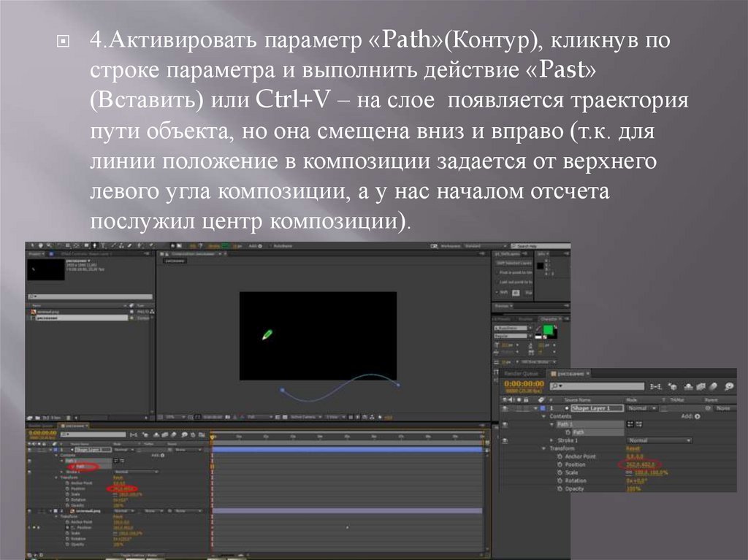
Task: Collapse Shape Layer 1 triangle in enlarged timeline
Action: [x=535, y=408]
